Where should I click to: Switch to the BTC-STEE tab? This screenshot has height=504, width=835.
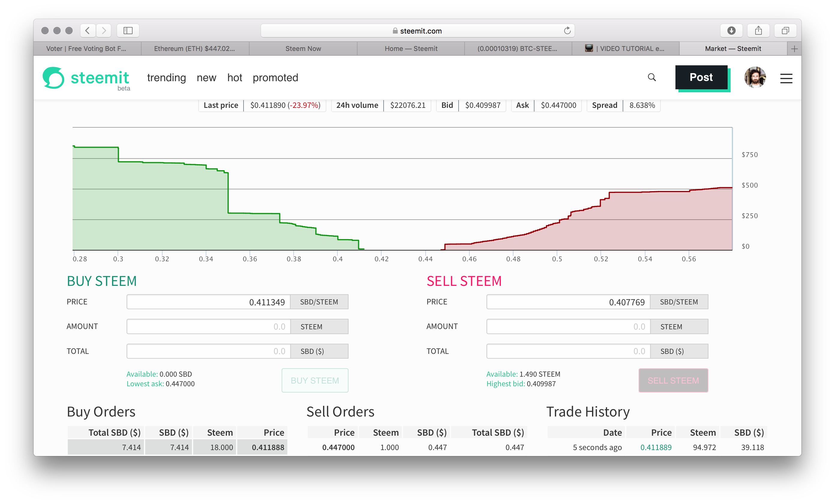pyautogui.click(x=518, y=49)
